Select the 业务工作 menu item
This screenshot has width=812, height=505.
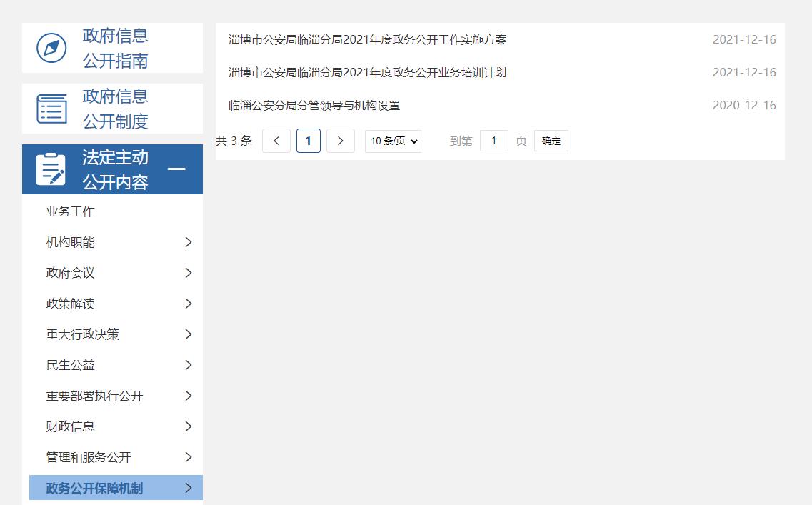pyautogui.click(x=70, y=211)
